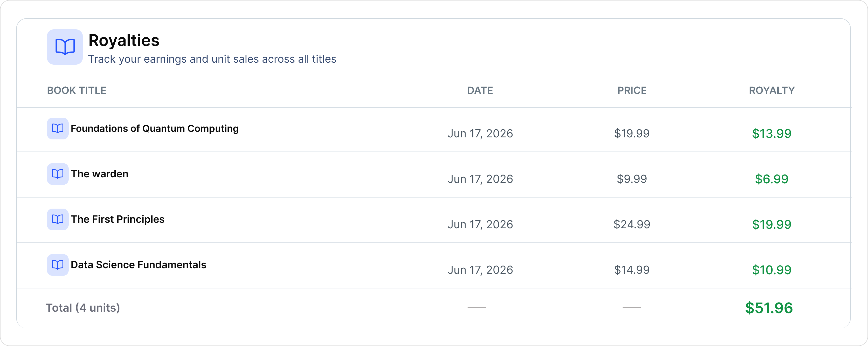Screen dimensions: 868x346
Task: Click the Royalties page heading
Action: (x=124, y=40)
